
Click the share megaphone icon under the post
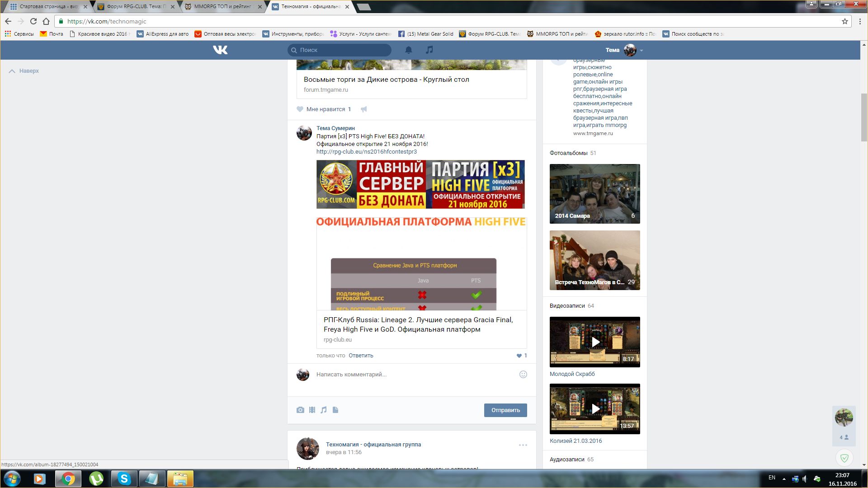pos(364,109)
